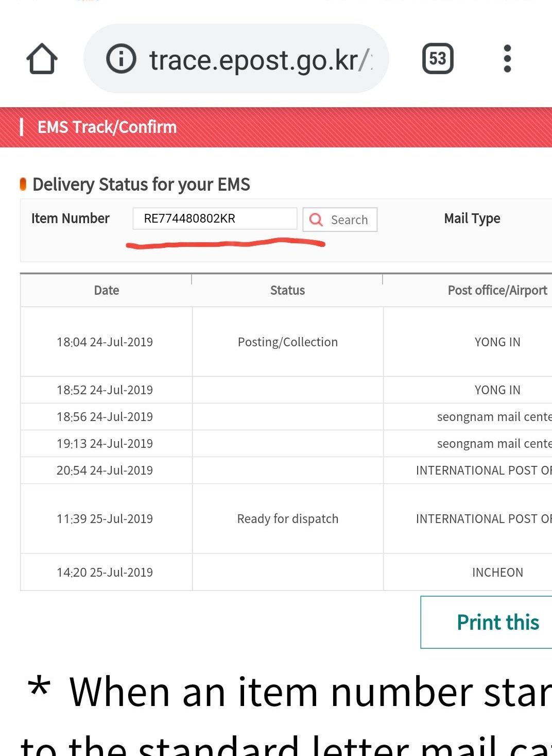Image resolution: width=552 pixels, height=756 pixels.
Task: Tap the trace.epost.go.kr address bar
Action: (x=236, y=59)
